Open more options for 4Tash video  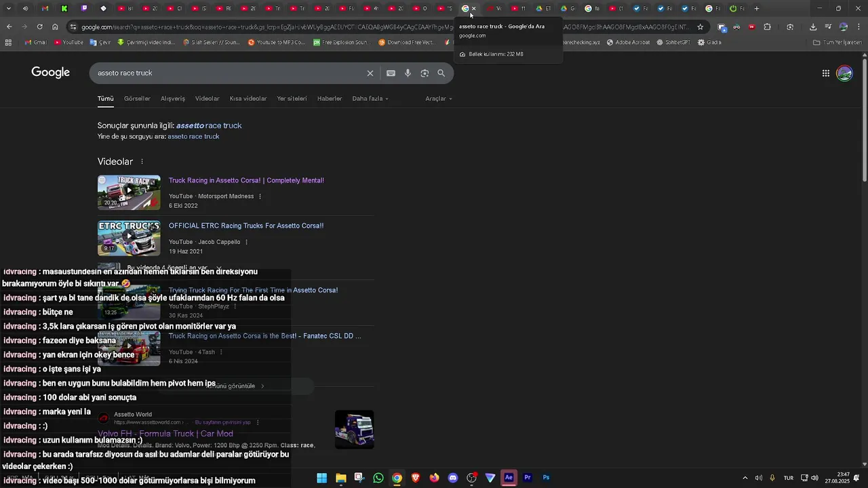click(x=221, y=352)
